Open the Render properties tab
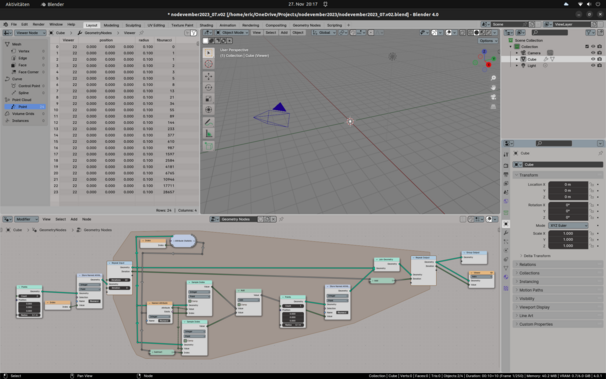The height and width of the screenshot is (379, 606). tap(506, 165)
